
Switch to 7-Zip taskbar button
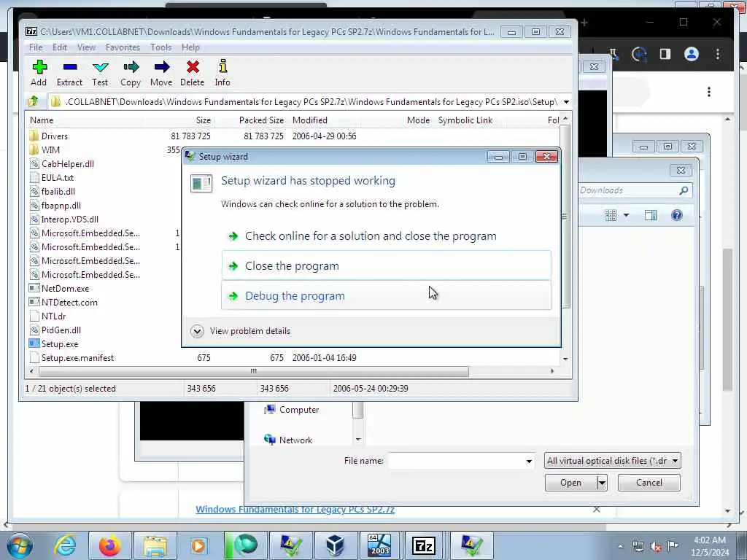pyautogui.click(x=424, y=545)
